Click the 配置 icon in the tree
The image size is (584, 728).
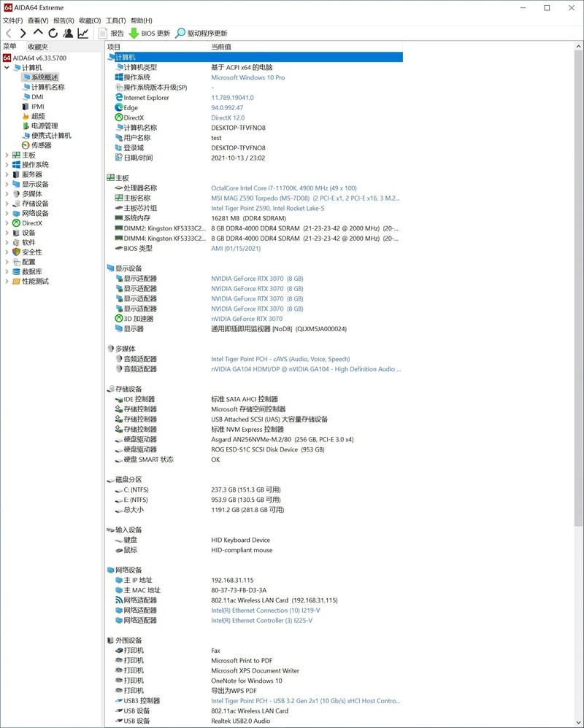coord(16,262)
